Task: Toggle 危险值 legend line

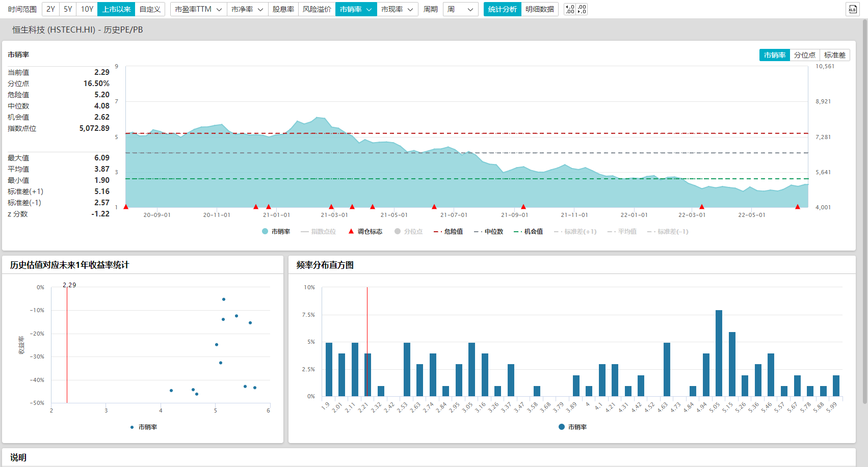Action: 448,231
